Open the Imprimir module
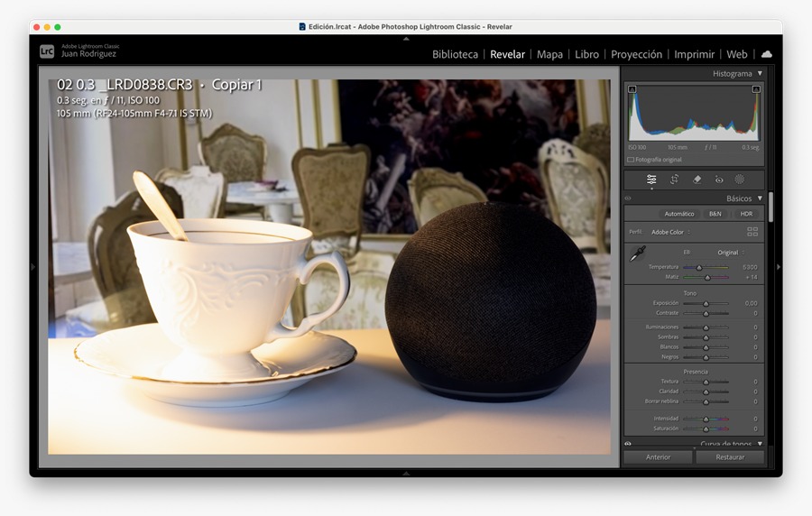812x516 pixels. [x=694, y=54]
